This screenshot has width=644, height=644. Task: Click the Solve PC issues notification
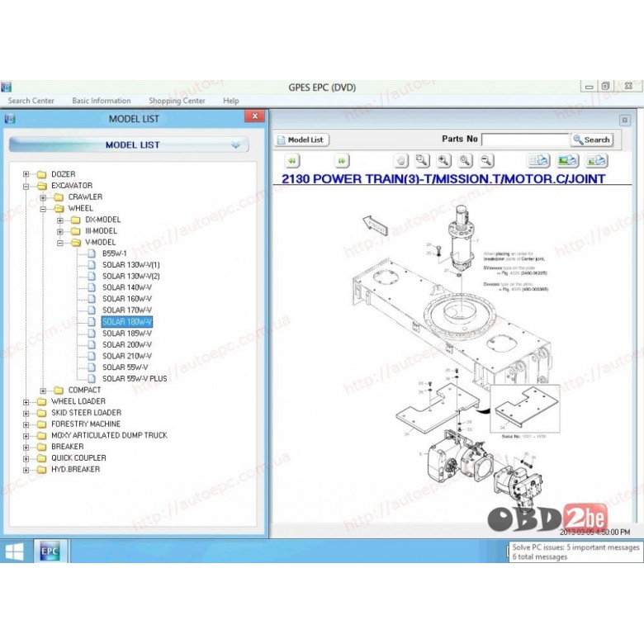click(x=575, y=552)
